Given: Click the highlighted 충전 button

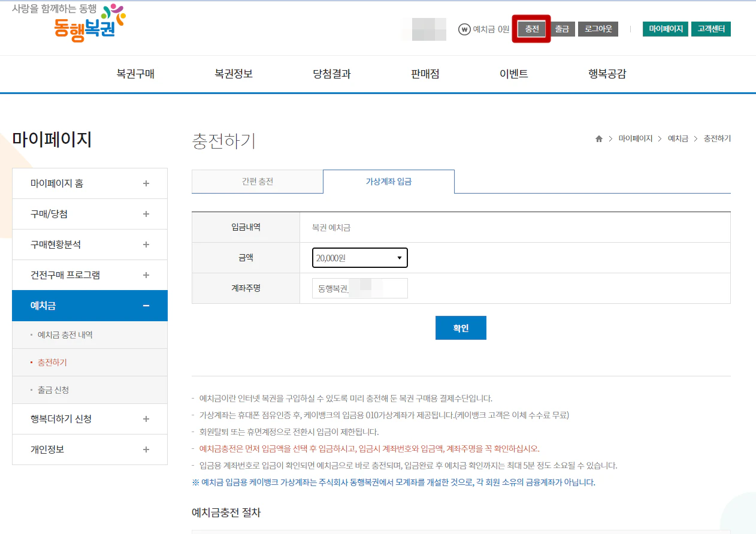Looking at the screenshot, I should pyautogui.click(x=531, y=28).
